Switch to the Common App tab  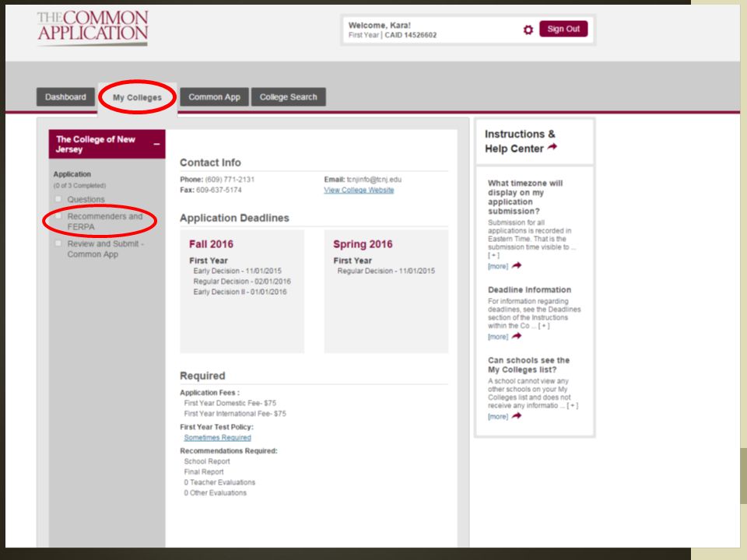pos(215,97)
